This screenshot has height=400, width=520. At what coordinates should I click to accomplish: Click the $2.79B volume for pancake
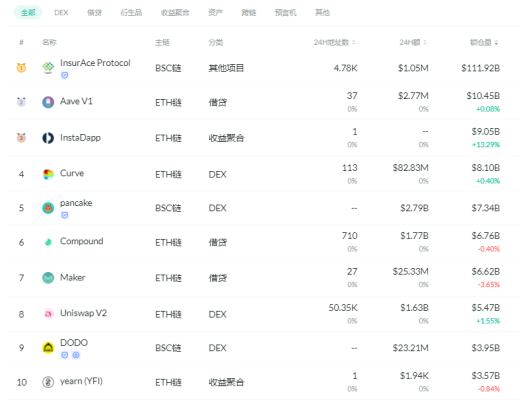pos(414,208)
